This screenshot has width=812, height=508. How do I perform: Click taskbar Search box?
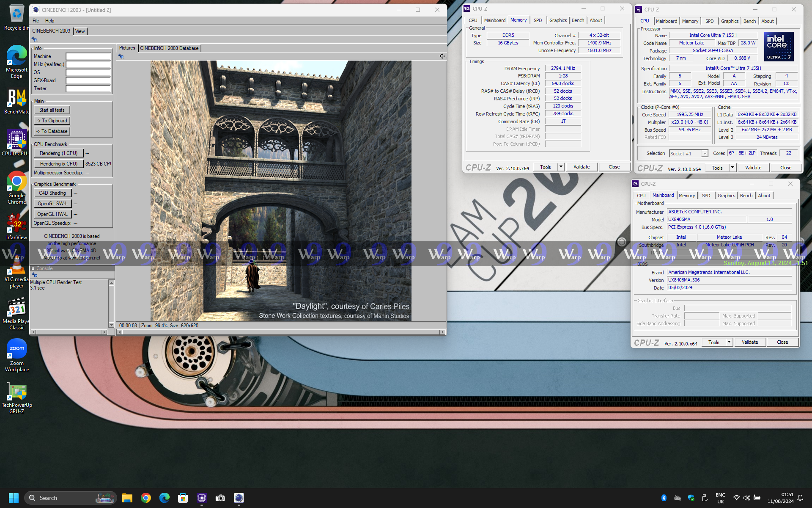70,498
